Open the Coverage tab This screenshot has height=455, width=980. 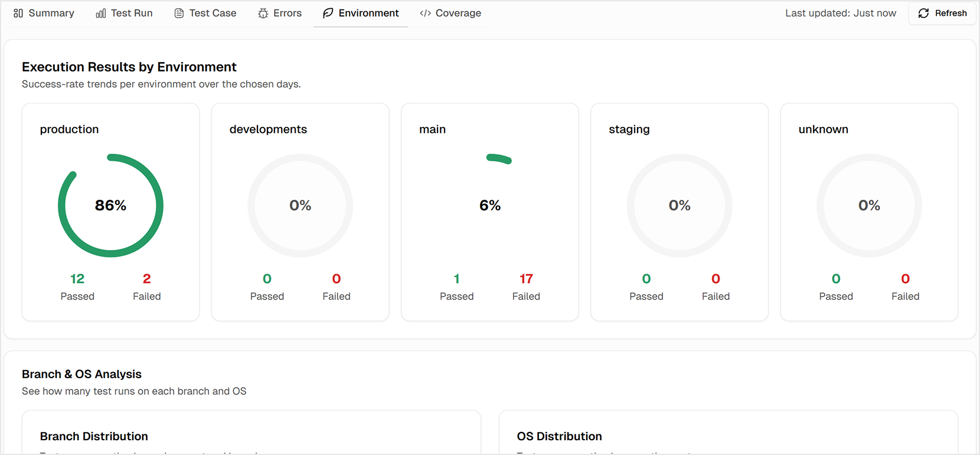(x=450, y=13)
